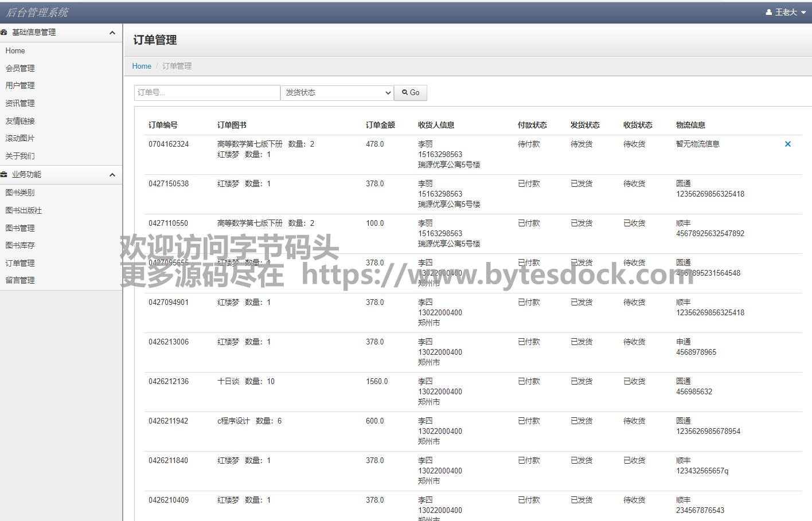Click the 后台管理系统 header title

37,12
